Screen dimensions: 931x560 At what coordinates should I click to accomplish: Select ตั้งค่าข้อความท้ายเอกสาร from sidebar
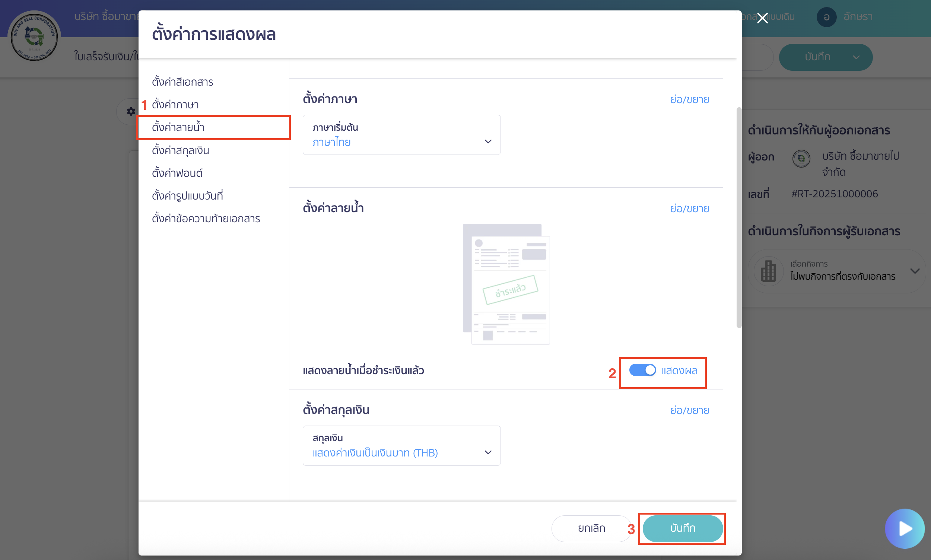pyautogui.click(x=206, y=218)
